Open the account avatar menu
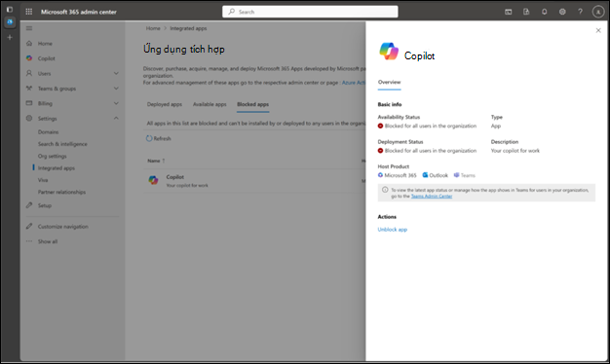 (x=598, y=12)
